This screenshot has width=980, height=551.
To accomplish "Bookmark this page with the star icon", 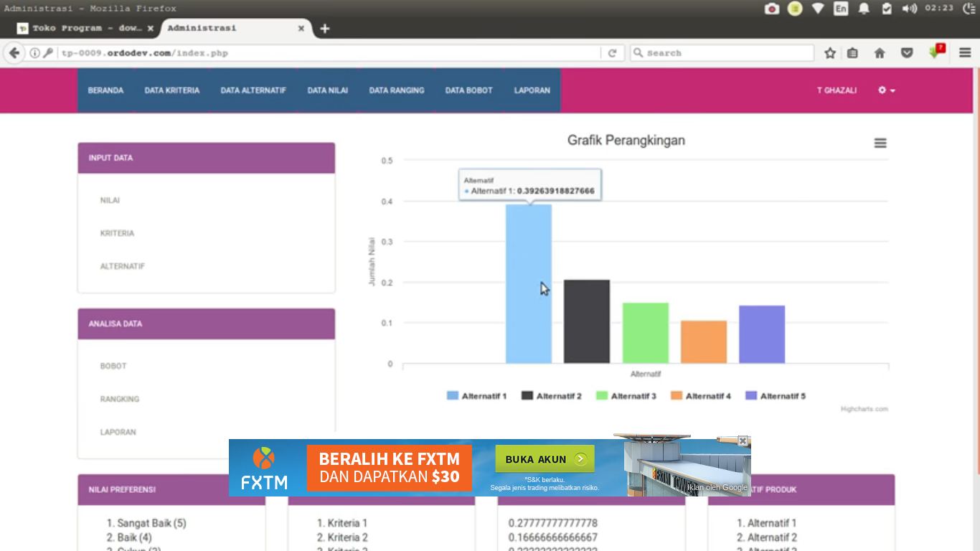I will coord(830,53).
